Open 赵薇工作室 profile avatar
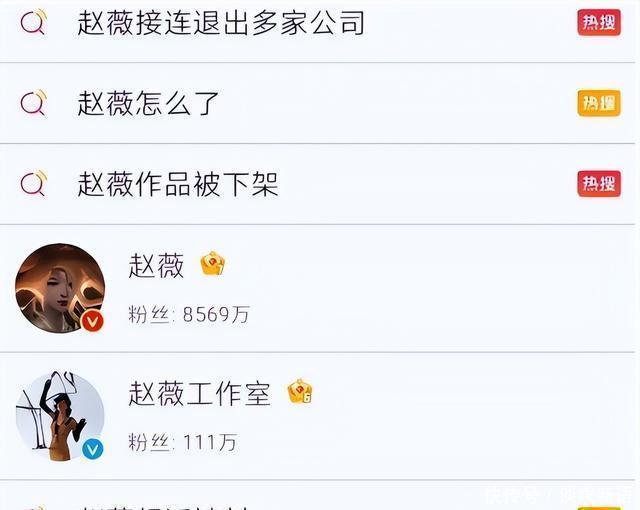The image size is (640, 510). [60, 416]
